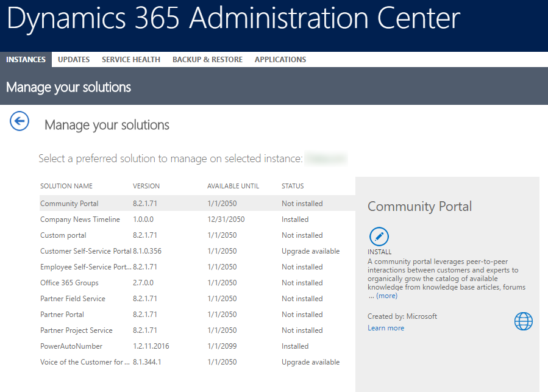Click the globe icon in Community Portal panel
Screen dimensions: 548x392
coord(523,321)
